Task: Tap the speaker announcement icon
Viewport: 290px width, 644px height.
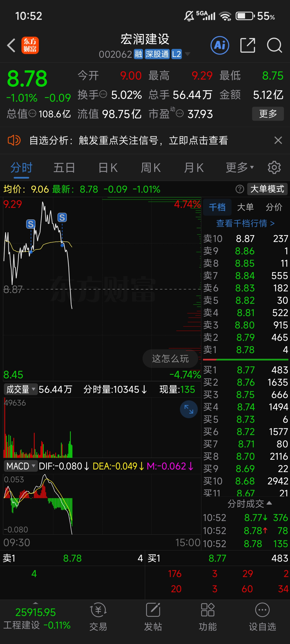Action: coord(14,140)
